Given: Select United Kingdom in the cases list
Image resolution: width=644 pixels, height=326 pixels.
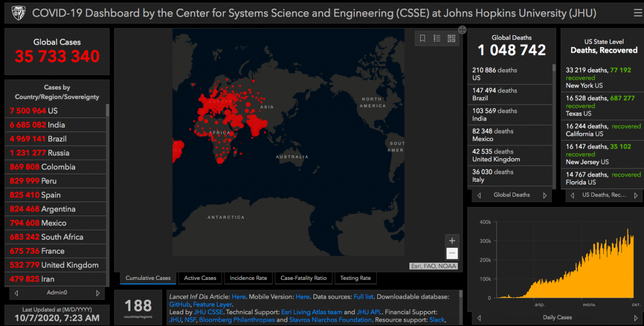Looking at the screenshot, I should (x=56, y=265).
